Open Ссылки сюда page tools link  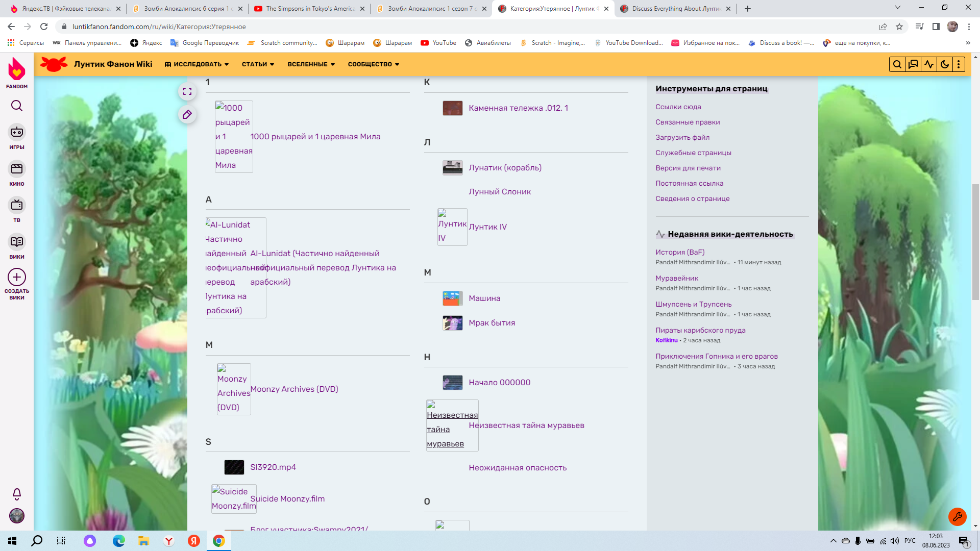(x=678, y=106)
